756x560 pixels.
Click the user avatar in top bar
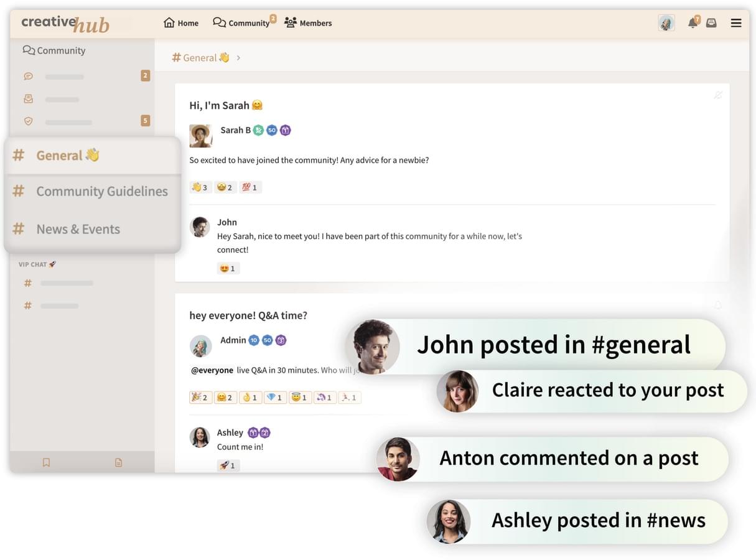[x=666, y=23]
